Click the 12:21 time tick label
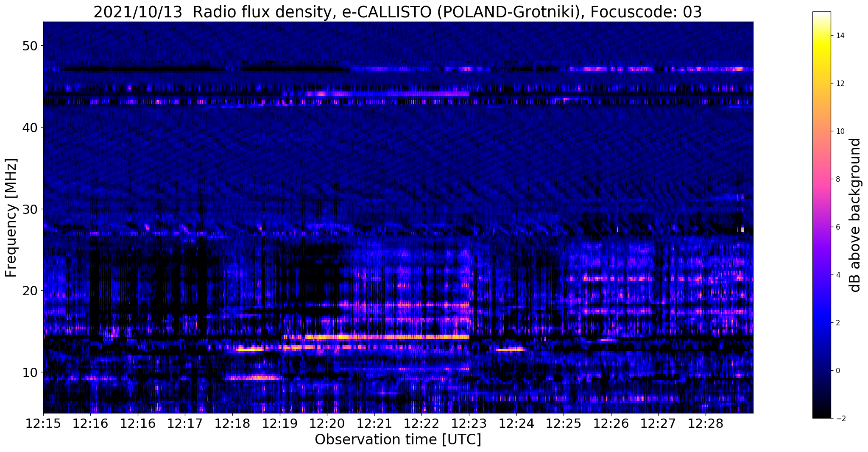Screen dimensions: 868x452 pos(374,424)
